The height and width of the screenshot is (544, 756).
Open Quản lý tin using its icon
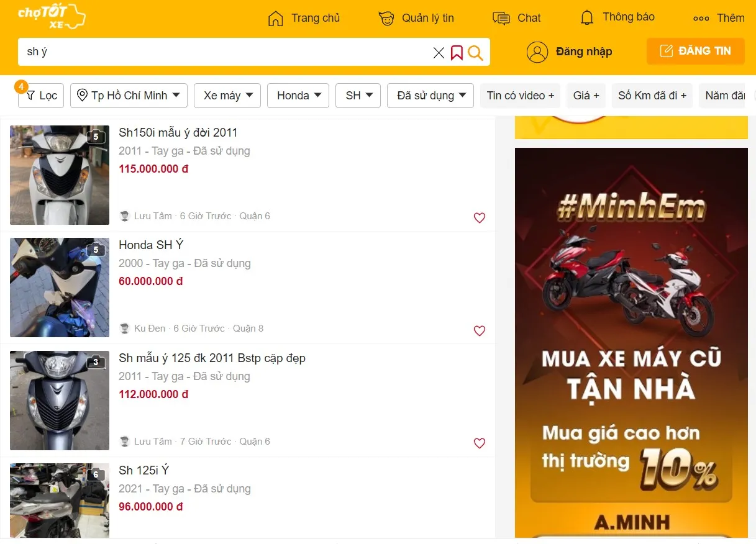pos(386,17)
